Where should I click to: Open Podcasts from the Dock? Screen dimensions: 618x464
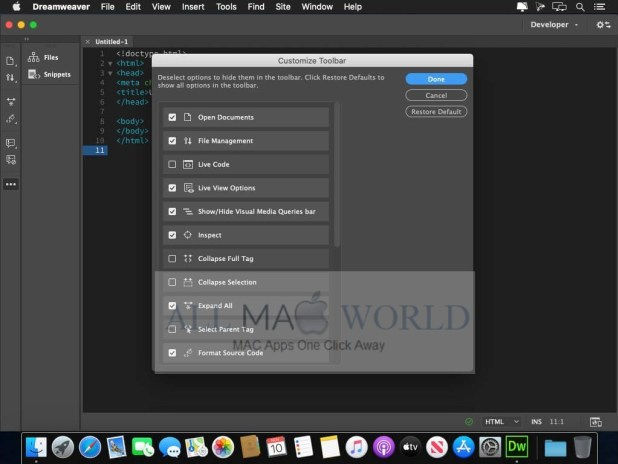click(x=383, y=447)
